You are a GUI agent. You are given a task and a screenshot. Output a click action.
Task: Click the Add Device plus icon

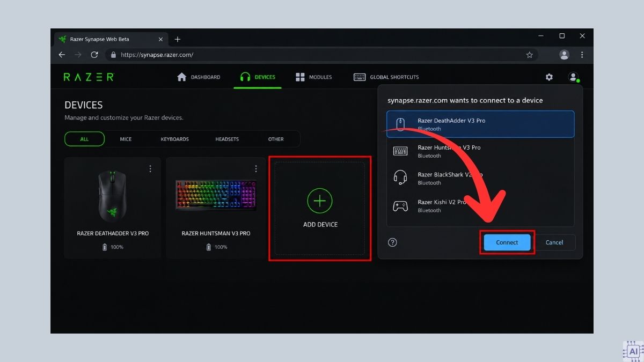[x=320, y=201]
